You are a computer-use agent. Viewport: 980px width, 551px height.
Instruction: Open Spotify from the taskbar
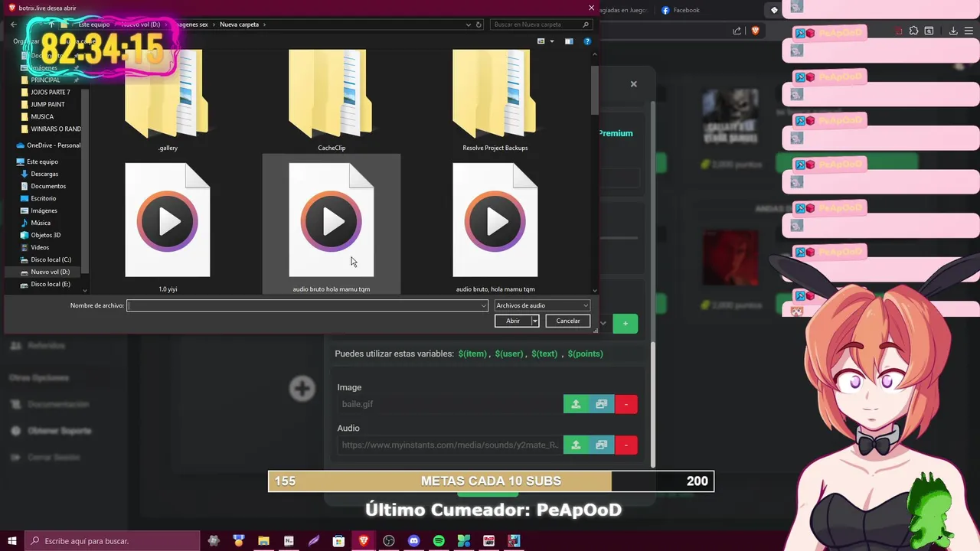[x=439, y=541]
